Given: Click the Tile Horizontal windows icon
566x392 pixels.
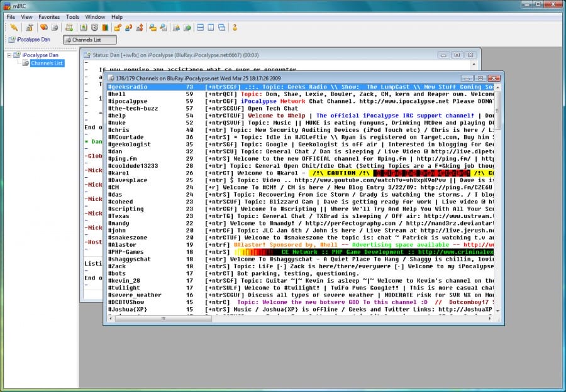Looking at the screenshot, I should [x=200, y=28].
